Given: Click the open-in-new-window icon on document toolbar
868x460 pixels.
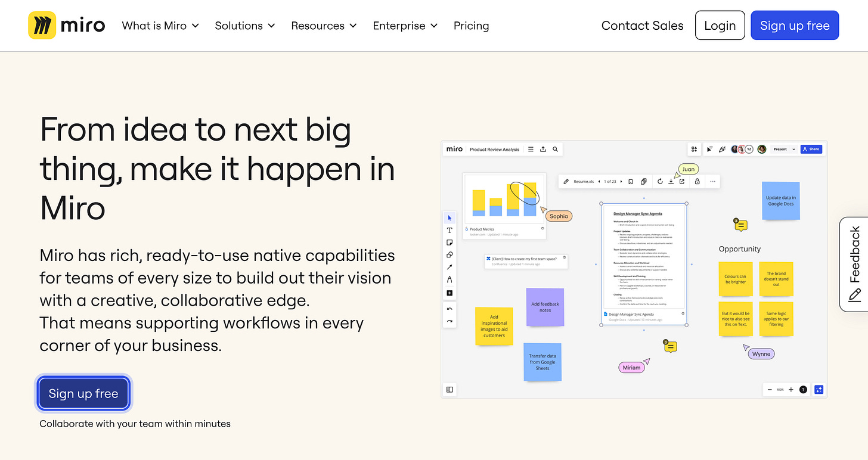Looking at the screenshot, I should pyautogui.click(x=682, y=181).
